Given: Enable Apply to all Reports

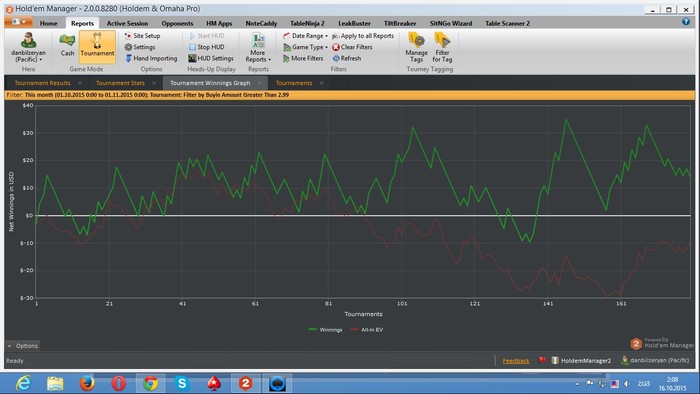Looking at the screenshot, I should click(363, 36).
